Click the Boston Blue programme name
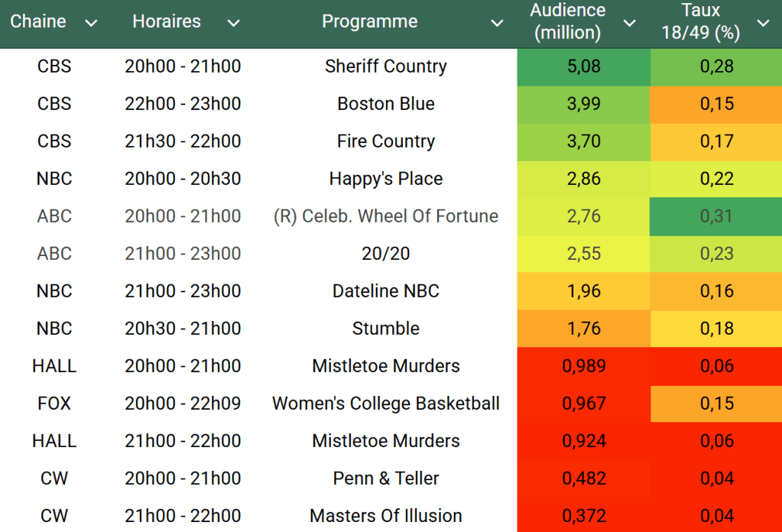Image resolution: width=782 pixels, height=532 pixels. 385,104
